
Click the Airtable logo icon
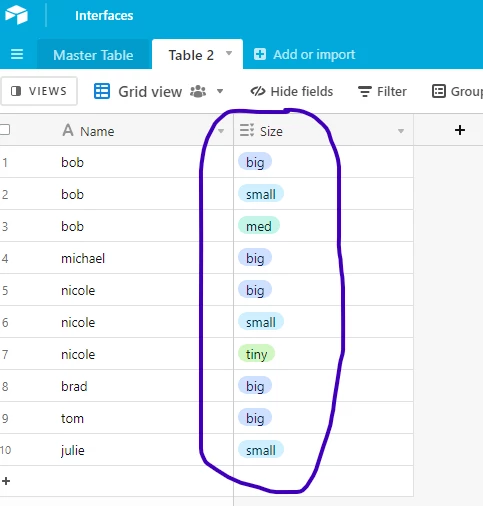click(16, 15)
